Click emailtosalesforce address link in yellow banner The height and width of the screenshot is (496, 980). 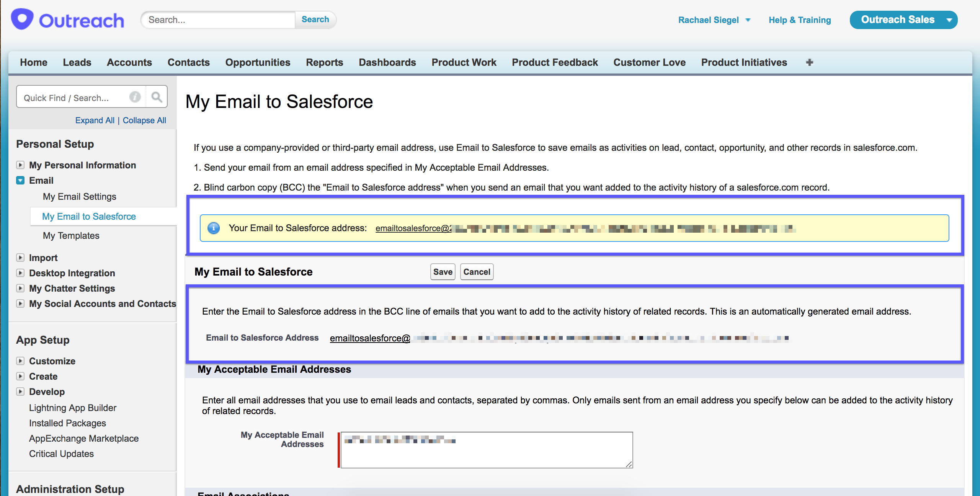(585, 228)
